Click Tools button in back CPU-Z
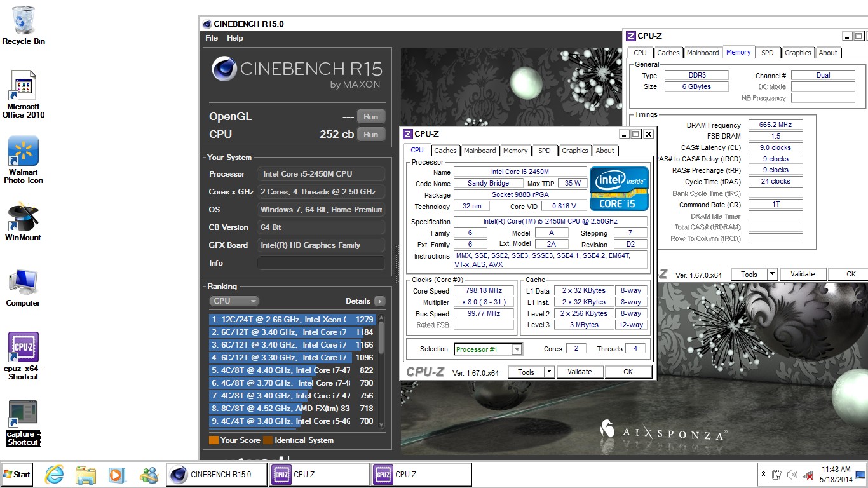The height and width of the screenshot is (488, 868). (x=749, y=274)
